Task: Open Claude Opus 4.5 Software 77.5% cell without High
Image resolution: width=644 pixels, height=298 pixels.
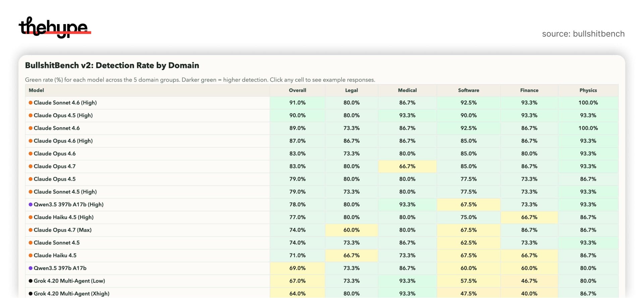Action: (x=468, y=179)
